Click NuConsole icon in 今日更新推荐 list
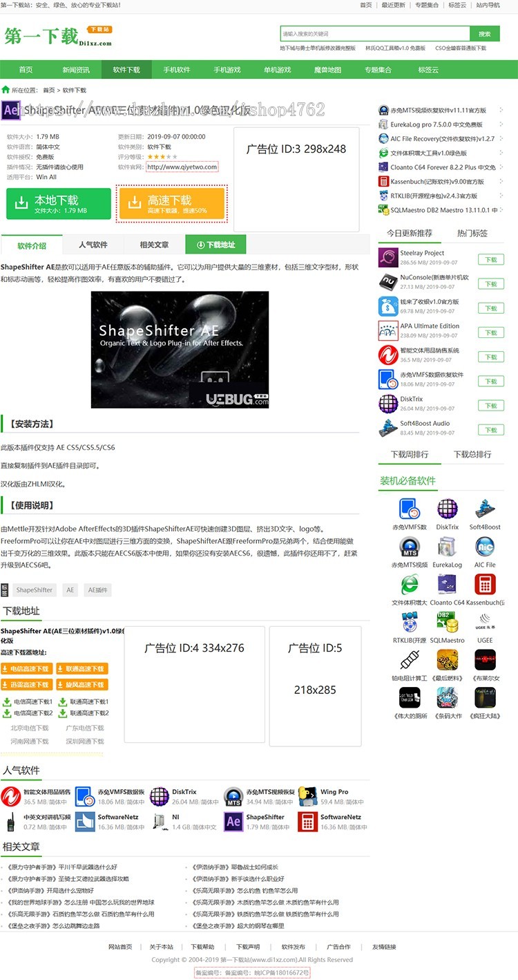This screenshot has width=518, height=980. coord(388,282)
